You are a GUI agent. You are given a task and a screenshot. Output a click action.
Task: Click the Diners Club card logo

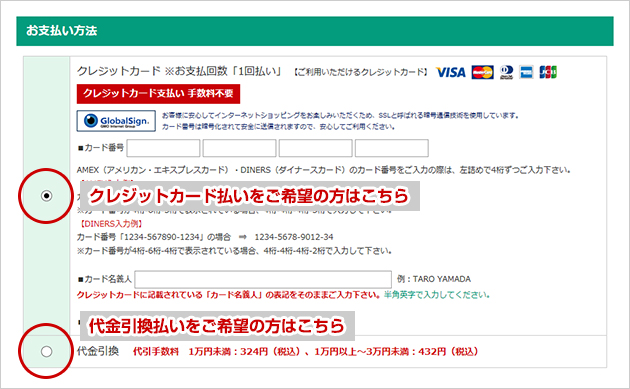[506, 72]
